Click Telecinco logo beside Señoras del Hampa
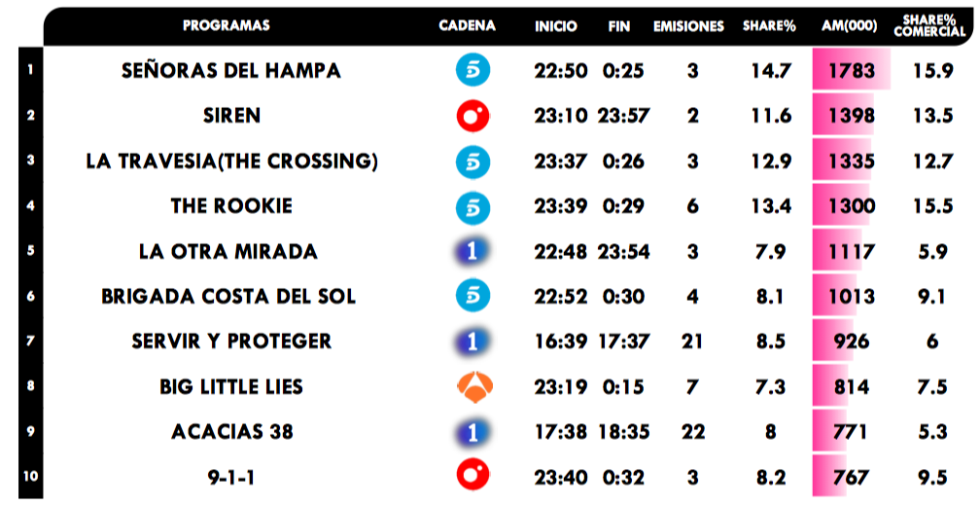Image resolution: width=980 pixels, height=505 pixels. coord(472,70)
